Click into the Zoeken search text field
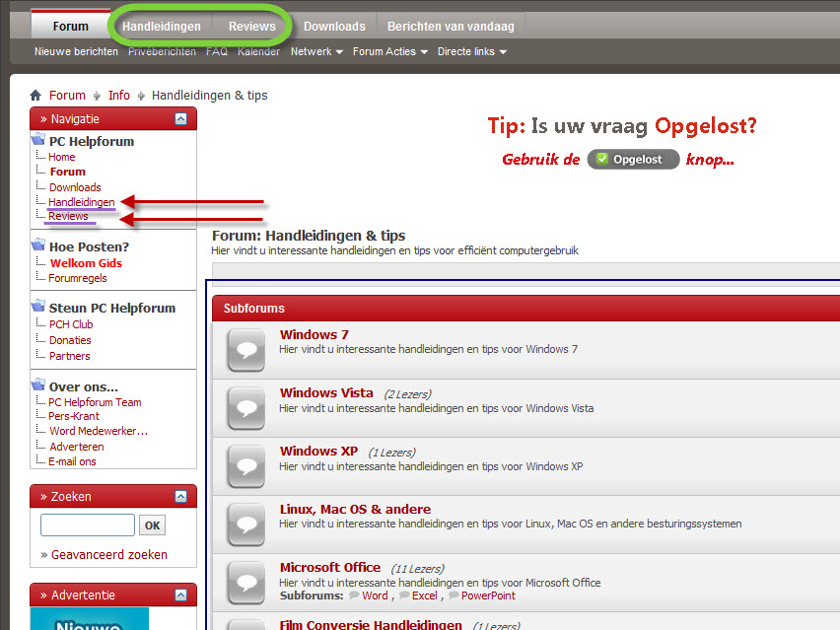Viewport: 840px width, 630px height. coord(88,525)
